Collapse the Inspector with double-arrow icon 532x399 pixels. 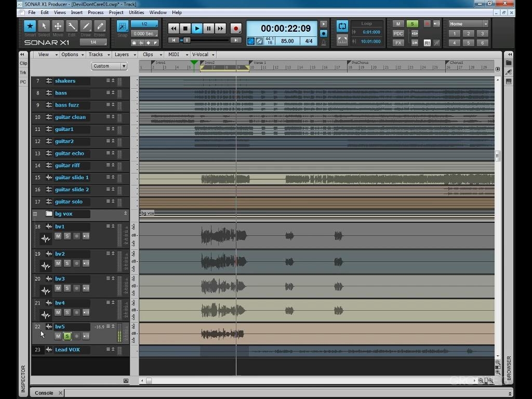[22, 54]
